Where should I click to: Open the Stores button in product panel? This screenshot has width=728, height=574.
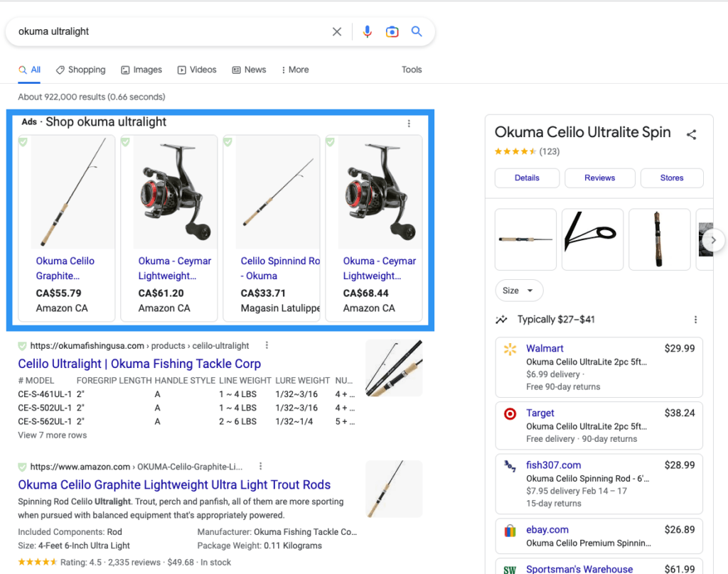pos(672,178)
